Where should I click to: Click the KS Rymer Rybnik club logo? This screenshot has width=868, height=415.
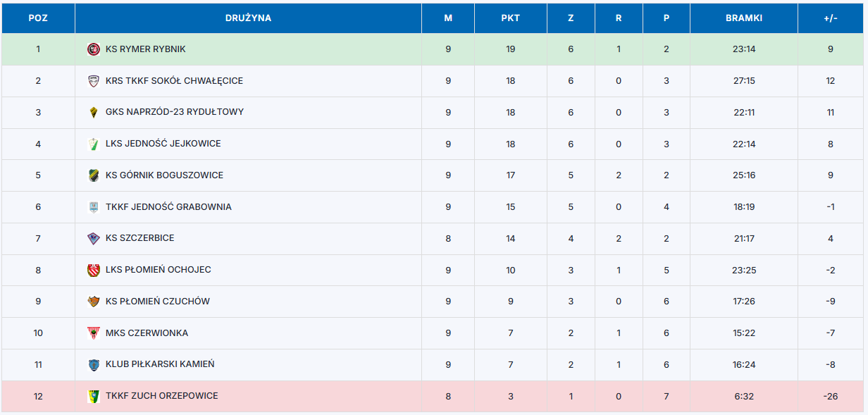coord(94,49)
